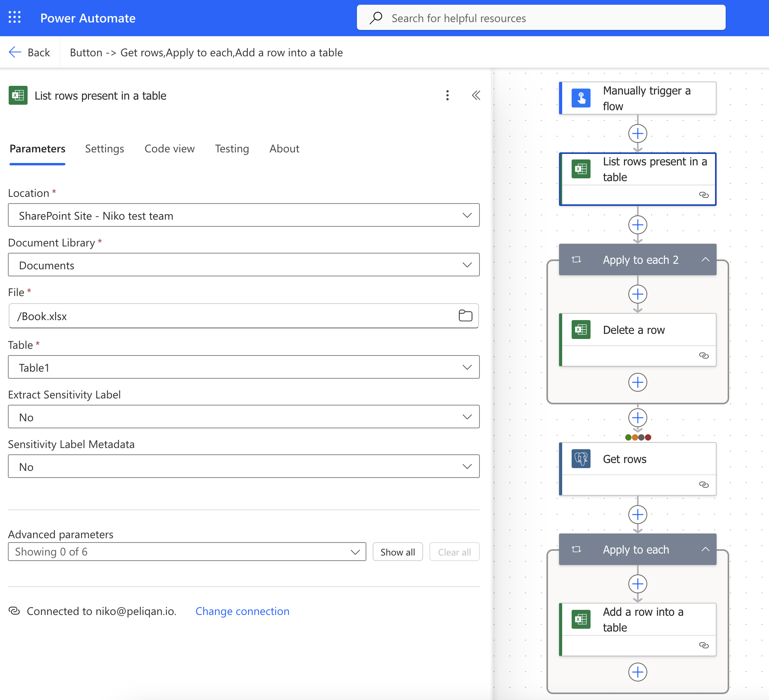Add an action below Add a row into a table

click(x=638, y=672)
